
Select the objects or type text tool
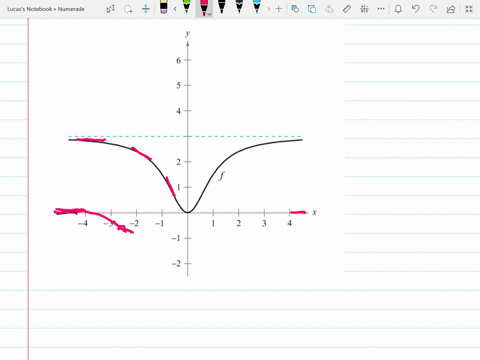tap(111, 9)
